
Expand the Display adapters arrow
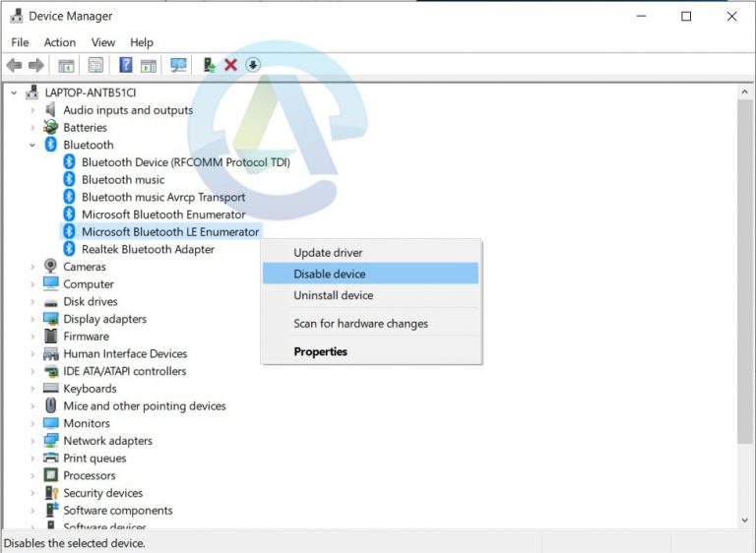click(32, 319)
